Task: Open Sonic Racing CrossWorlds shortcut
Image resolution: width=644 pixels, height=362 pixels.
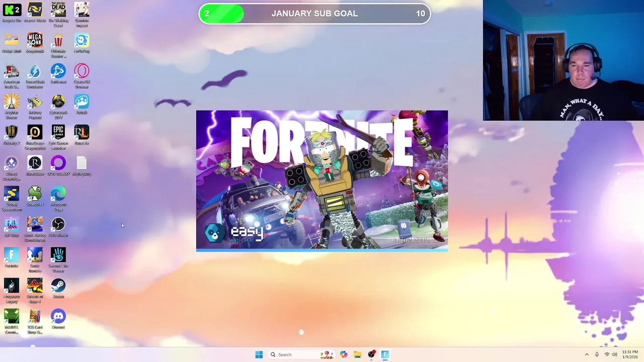Action: point(35,230)
